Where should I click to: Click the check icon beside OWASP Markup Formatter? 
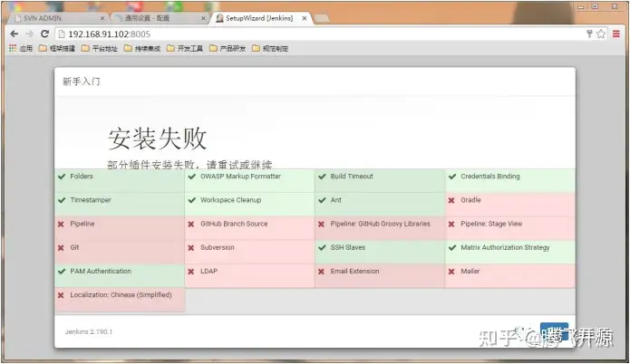191,177
